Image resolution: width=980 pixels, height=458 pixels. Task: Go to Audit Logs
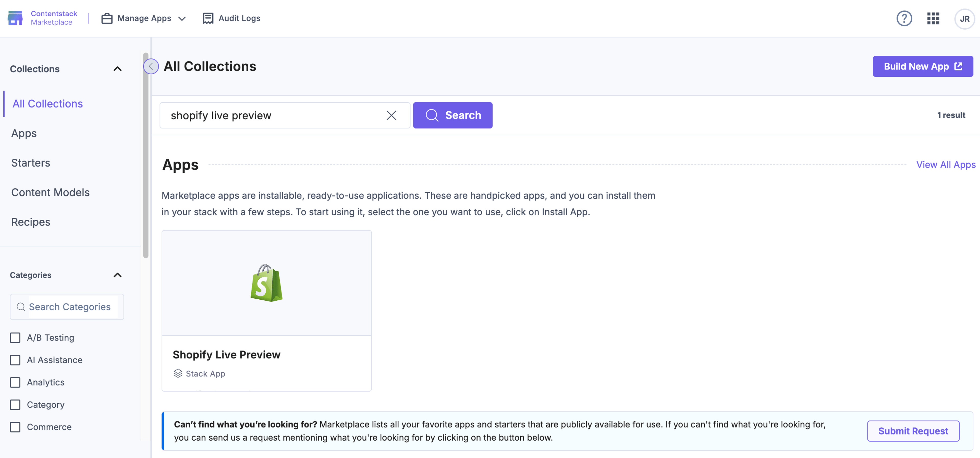coord(231,18)
